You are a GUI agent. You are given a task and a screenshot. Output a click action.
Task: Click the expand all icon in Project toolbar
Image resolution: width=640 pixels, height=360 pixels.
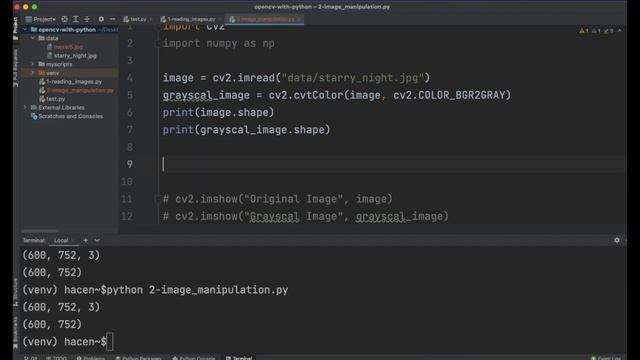[76, 19]
